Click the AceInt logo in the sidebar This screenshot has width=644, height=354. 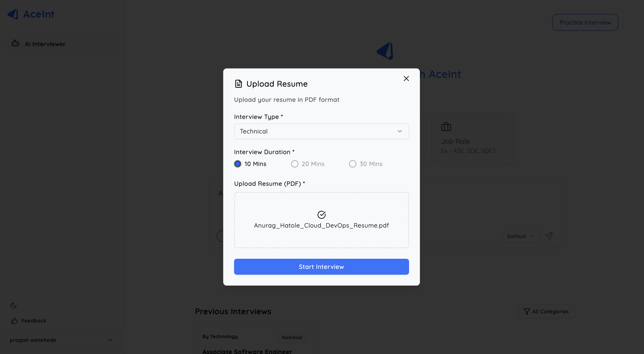(x=31, y=14)
